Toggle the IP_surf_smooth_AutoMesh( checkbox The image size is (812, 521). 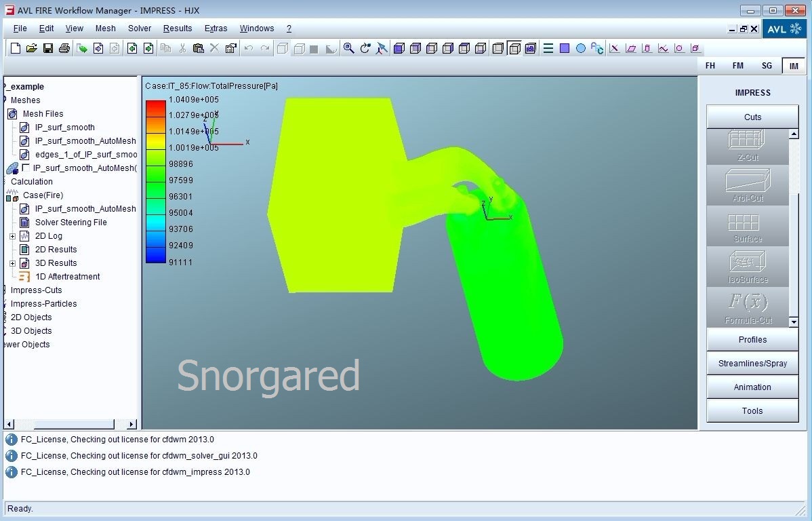[x=26, y=168]
